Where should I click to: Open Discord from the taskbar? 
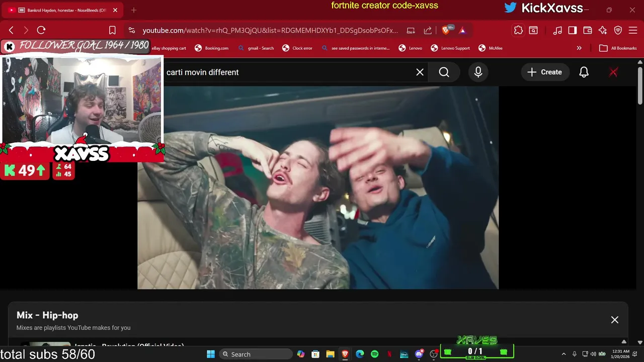pyautogui.click(x=419, y=354)
